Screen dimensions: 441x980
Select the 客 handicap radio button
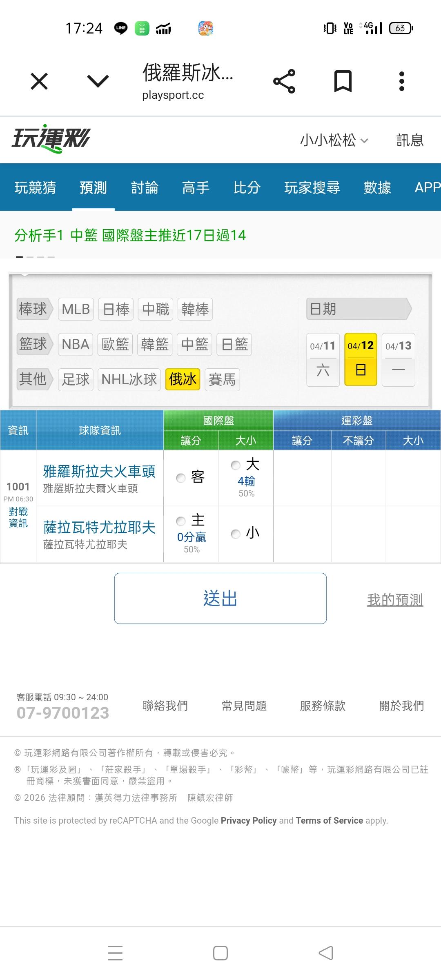pyautogui.click(x=181, y=478)
